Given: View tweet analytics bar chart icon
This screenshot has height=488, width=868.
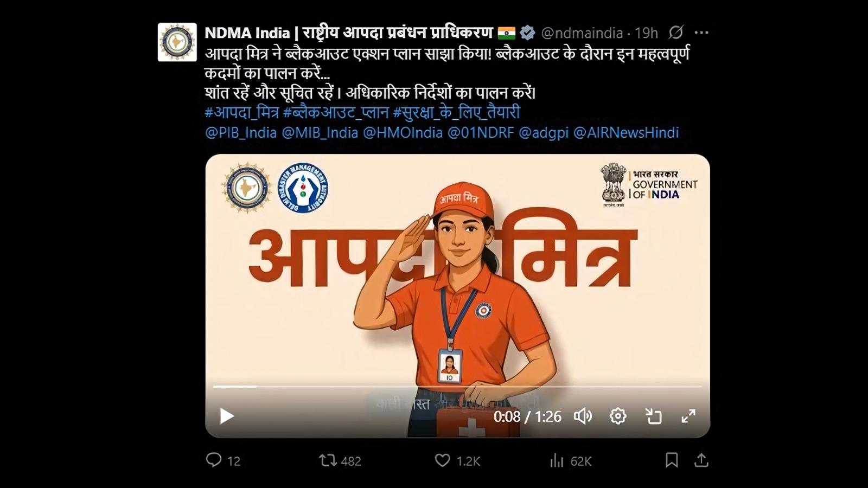Looking at the screenshot, I should [x=557, y=461].
